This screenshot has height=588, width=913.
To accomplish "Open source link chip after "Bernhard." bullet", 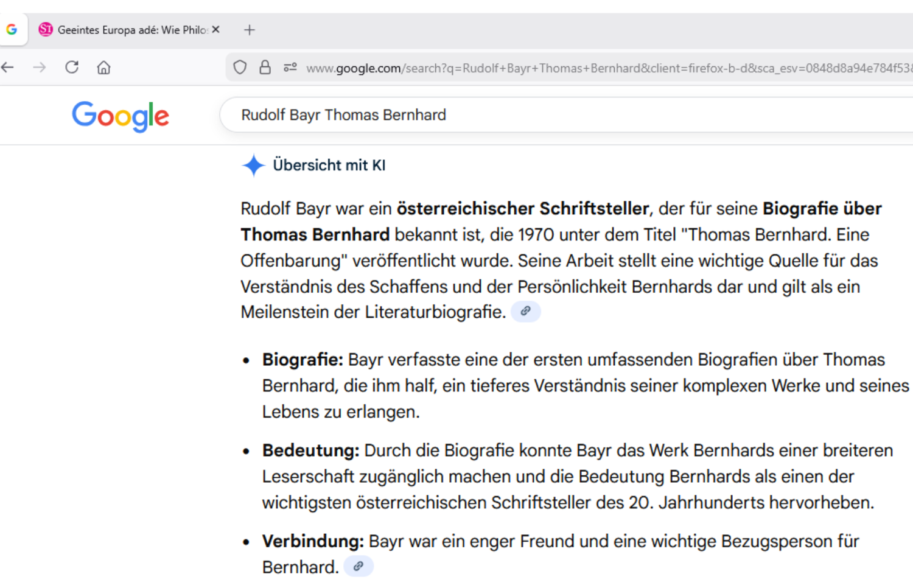I will (x=359, y=567).
